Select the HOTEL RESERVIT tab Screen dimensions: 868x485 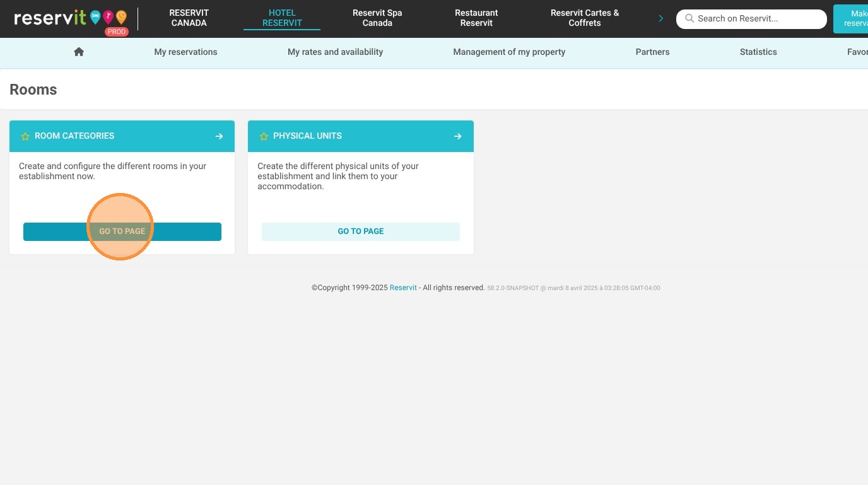[x=282, y=18]
